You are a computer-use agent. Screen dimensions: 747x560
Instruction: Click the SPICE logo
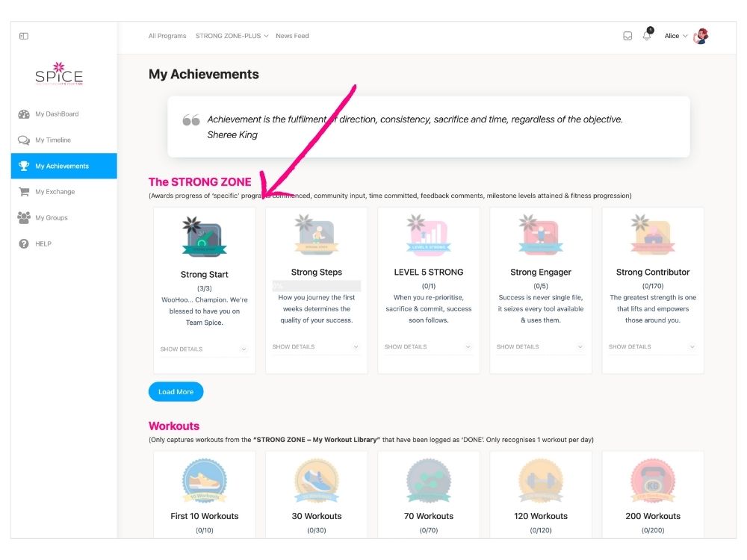[59, 75]
